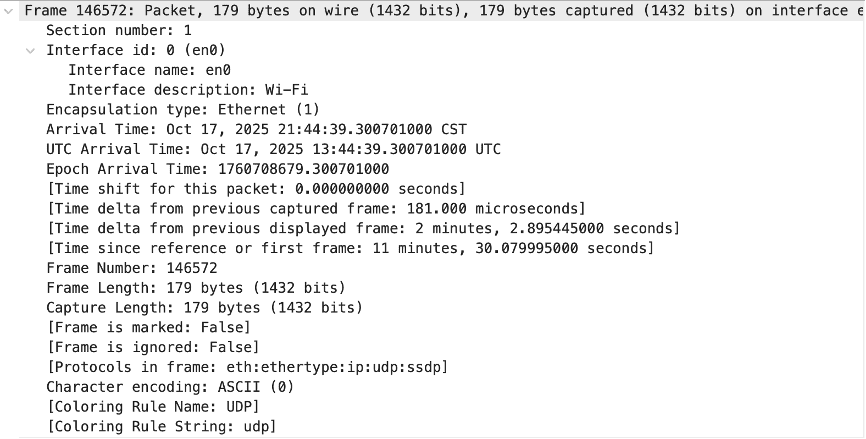Select the Section number row
Viewport: 866px width, 439px height.
[118, 30]
